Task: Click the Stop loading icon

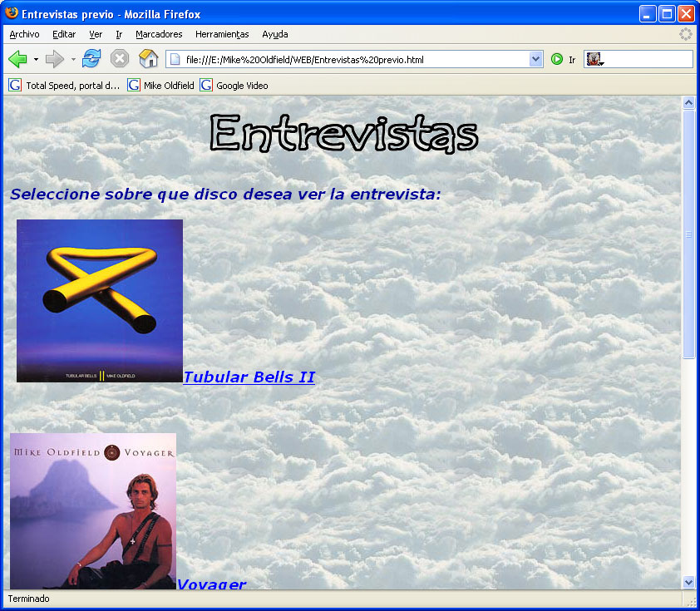Action: tap(120, 59)
